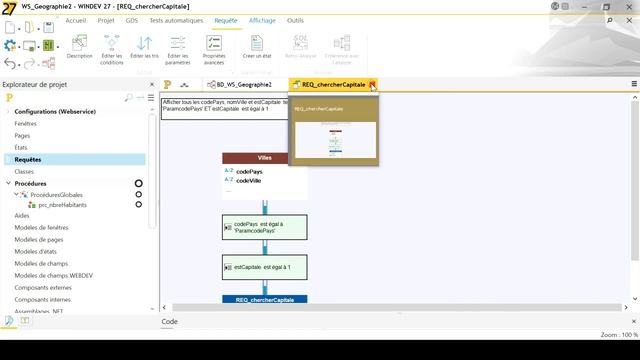Open the project explorer hamburger menu
The height and width of the screenshot is (360, 640).
point(151,98)
